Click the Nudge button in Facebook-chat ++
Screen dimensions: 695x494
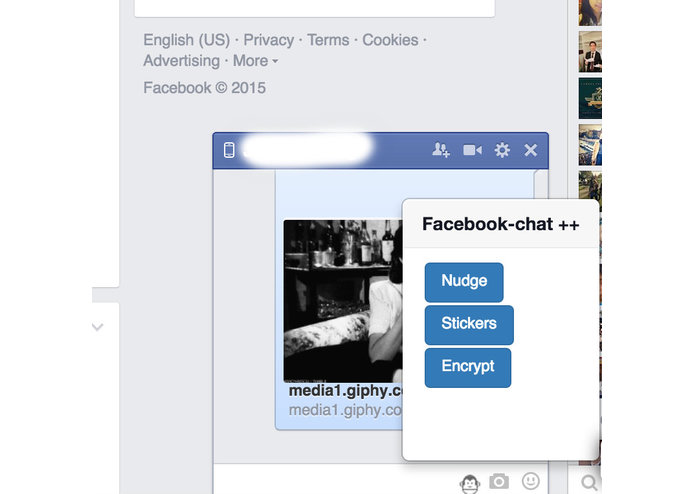[x=464, y=282]
